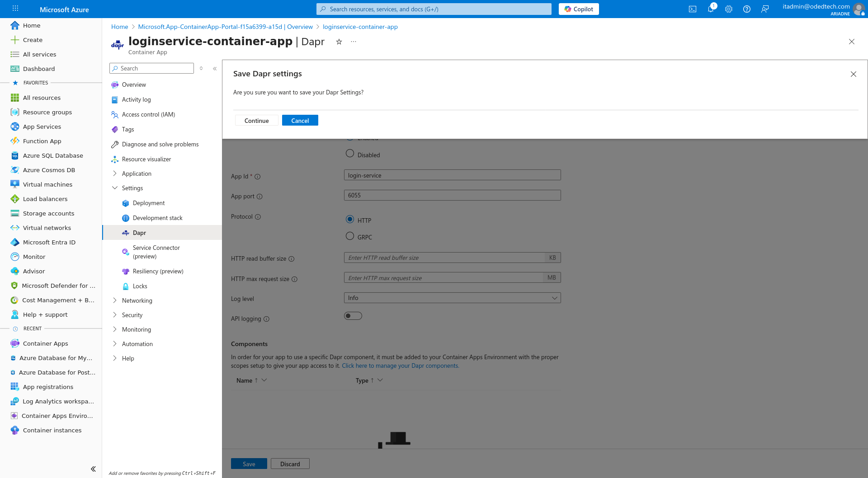
Task: Open the Type column filter chevron
Action: tap(380, 380)
